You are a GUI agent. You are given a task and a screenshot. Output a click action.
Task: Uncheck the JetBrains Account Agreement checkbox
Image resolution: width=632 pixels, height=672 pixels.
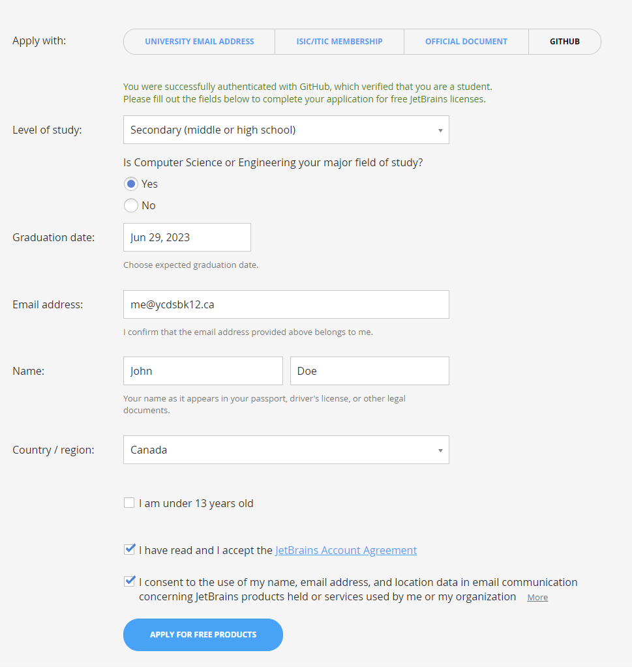128,549
